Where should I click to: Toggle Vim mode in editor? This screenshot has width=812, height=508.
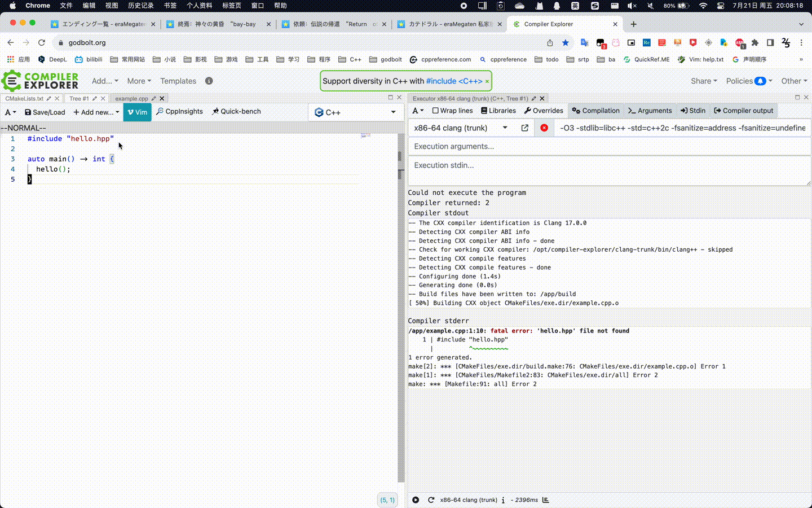[137, 112]
